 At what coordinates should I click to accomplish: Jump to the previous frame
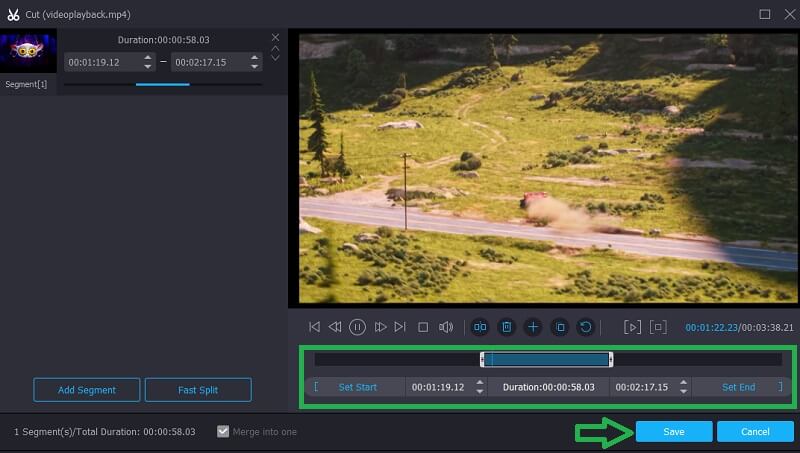point(335,327)
